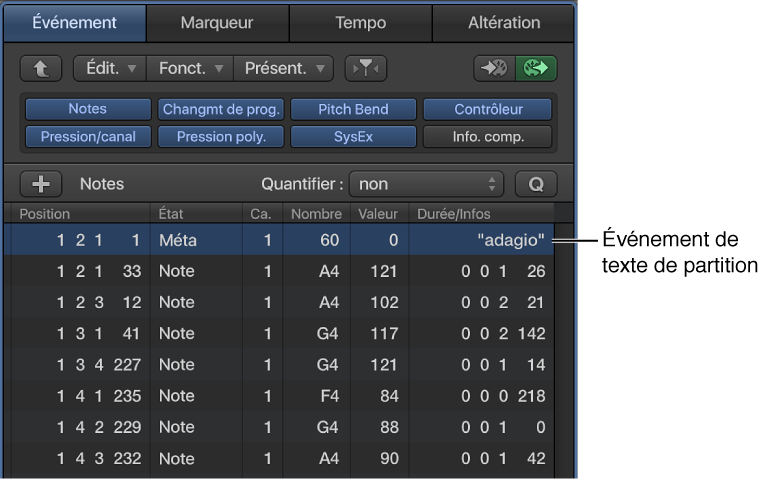Open the Fonct. dropdown menu
This screenshot has height=482, width=760.
coord(189,69)
